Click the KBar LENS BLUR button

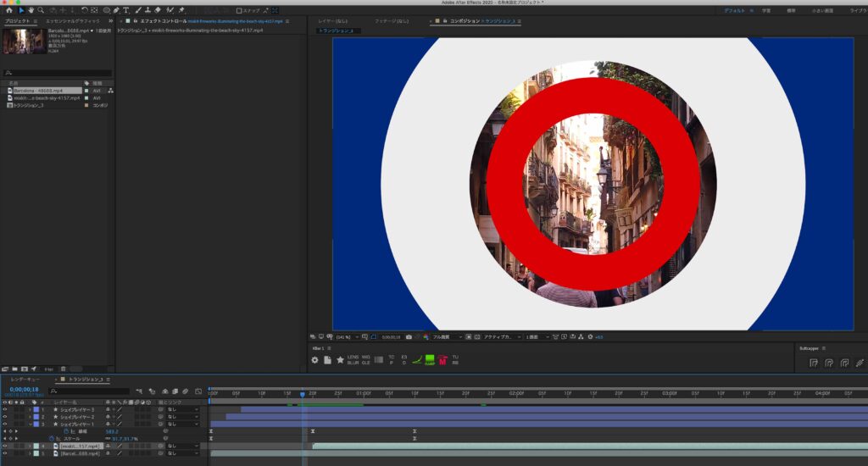(x=353, y=360)
